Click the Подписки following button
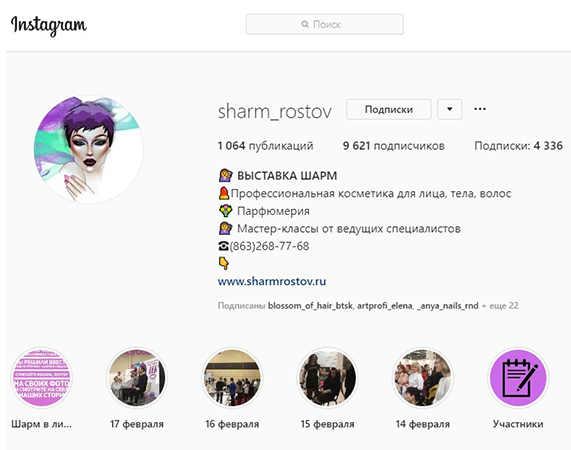The height and width of the screenshot is (450, 571). 389,109
